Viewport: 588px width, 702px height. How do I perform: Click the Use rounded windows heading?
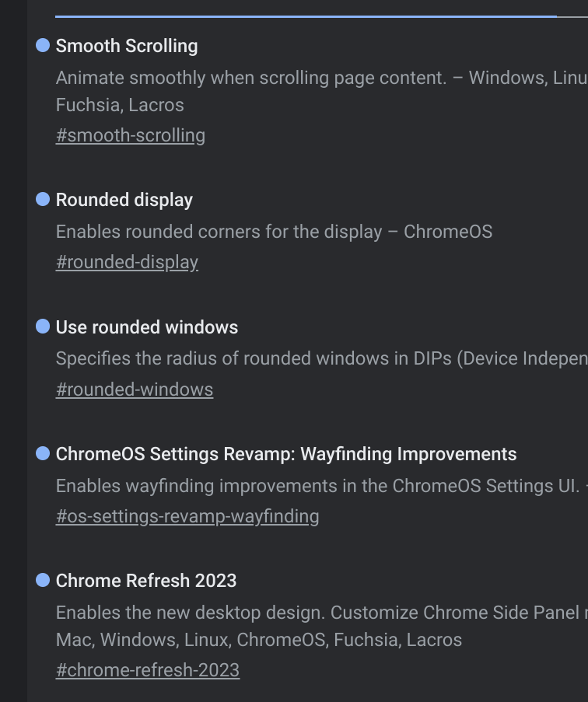tap(146, 327)
